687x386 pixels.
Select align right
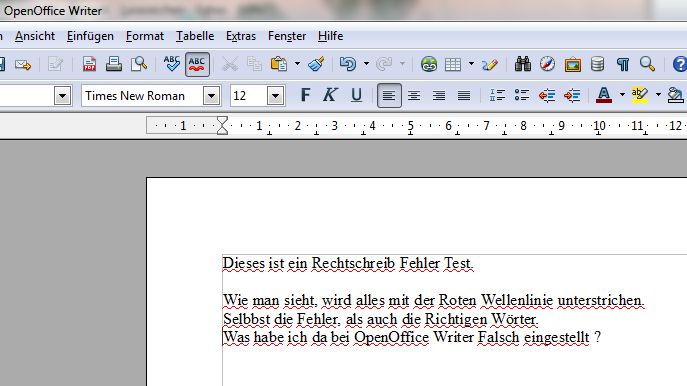[x=439, y=95]
